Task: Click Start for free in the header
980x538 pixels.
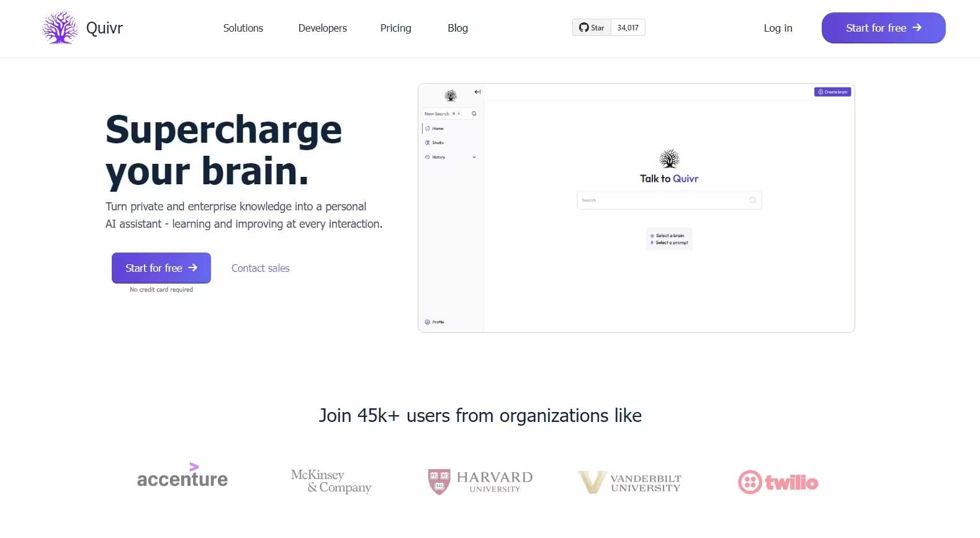Action: click(x=883, y=28)
